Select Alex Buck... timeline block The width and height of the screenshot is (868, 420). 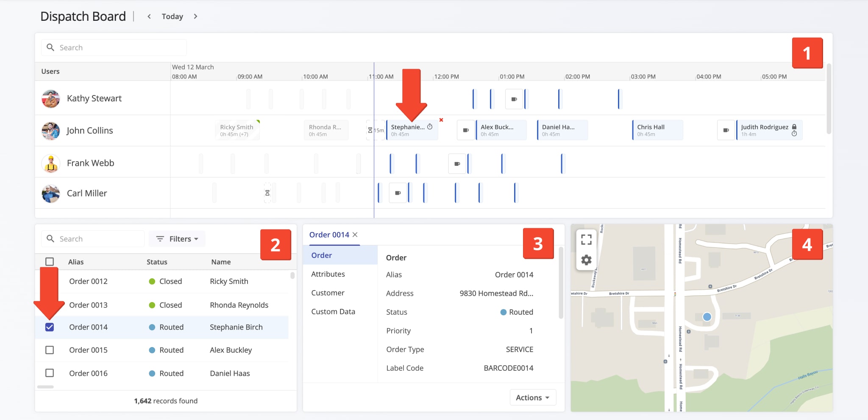click(501, 130)
